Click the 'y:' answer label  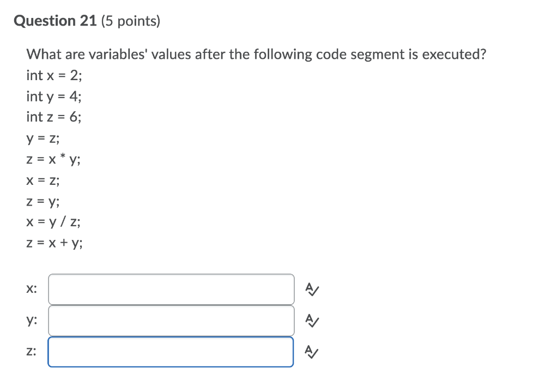coord(32,321)
